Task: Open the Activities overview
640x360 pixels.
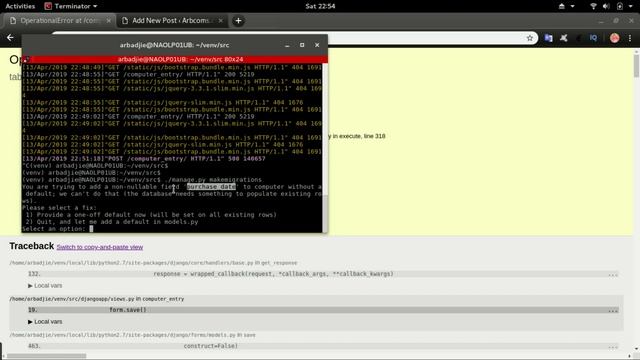Action: coord(20,6)
